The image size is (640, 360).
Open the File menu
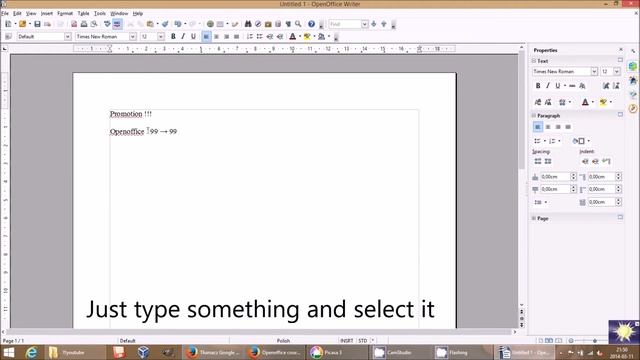(x=5, y=13)
